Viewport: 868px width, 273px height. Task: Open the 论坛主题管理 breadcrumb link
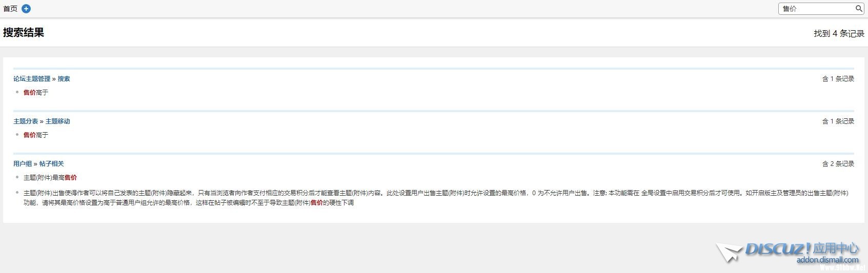tap(32, 79)
